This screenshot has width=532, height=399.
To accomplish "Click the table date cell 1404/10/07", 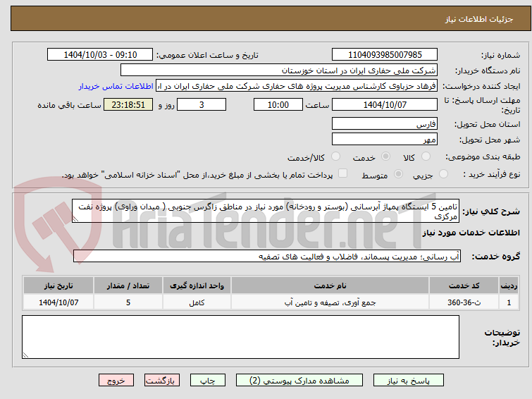I will pyautogui.click(x=58, y=302).
